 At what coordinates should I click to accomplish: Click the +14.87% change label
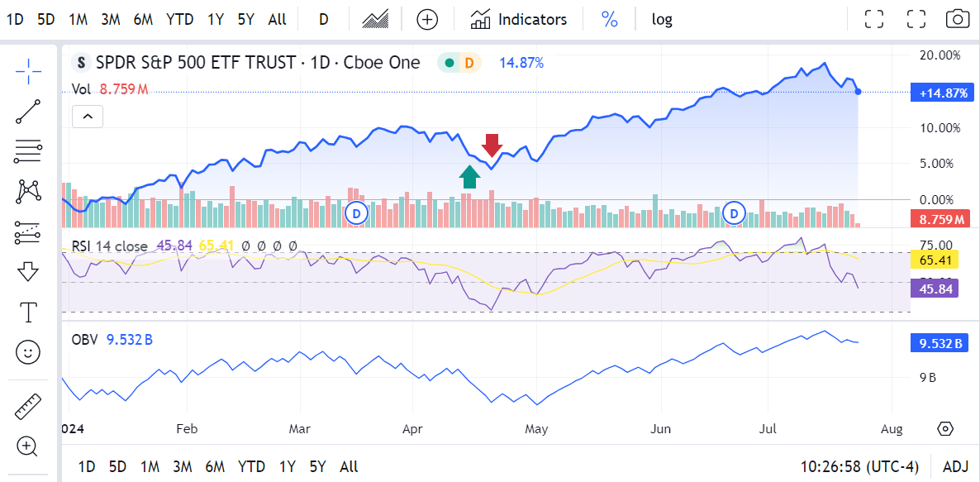(x=941, y=93)
